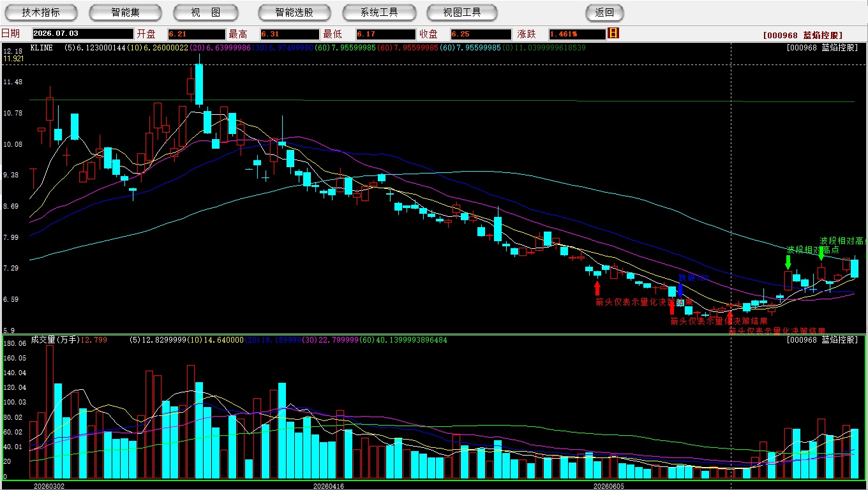868x490 pixels.
Task: Open 智能选股 stock screener
Action: [294, 12]
